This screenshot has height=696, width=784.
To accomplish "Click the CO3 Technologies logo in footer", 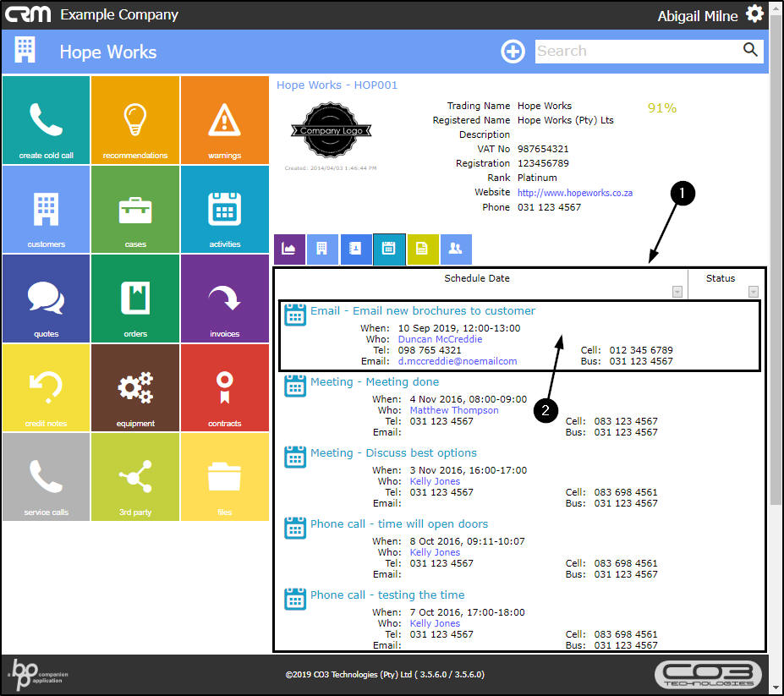I will 708,675.
